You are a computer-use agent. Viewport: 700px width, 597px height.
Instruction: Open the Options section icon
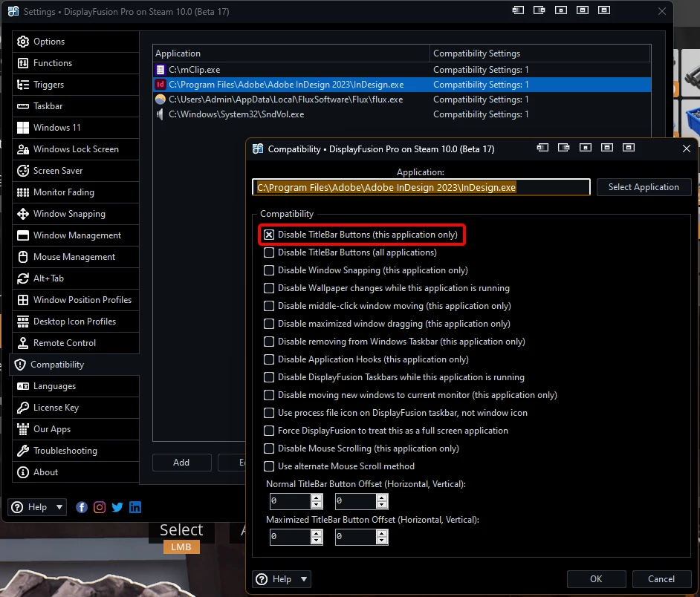click(x=23, y=42)
